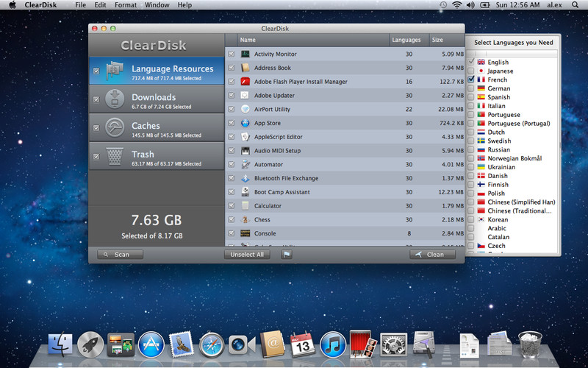Screen dimensions: 588x368
Task: Sort list by Languages column header
Action: click(x=406, y=40)
